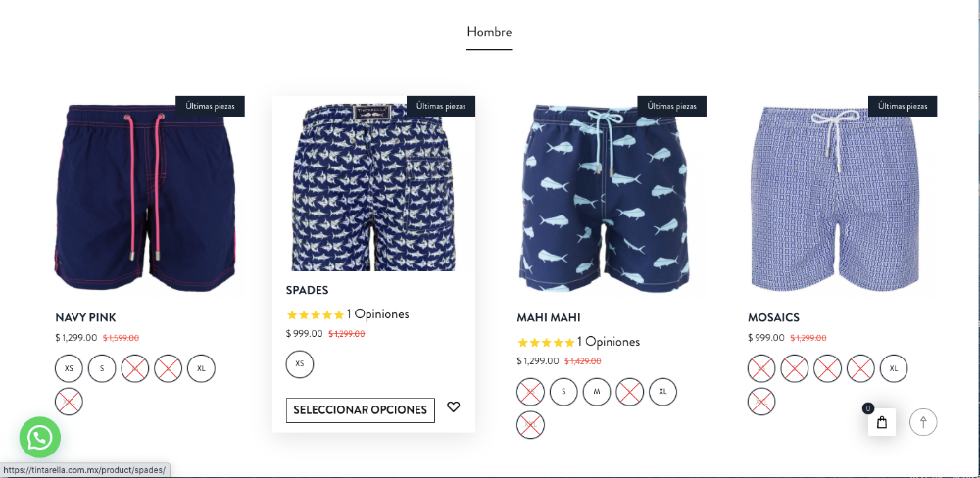Open the NAVY PINK product link

(x=85, y=317)
